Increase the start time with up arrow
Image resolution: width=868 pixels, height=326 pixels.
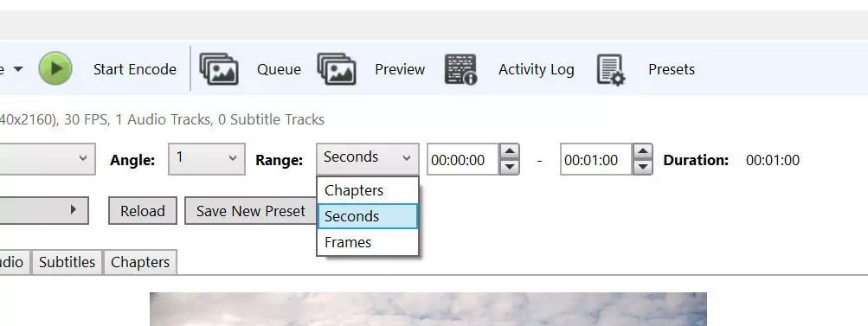509,151
